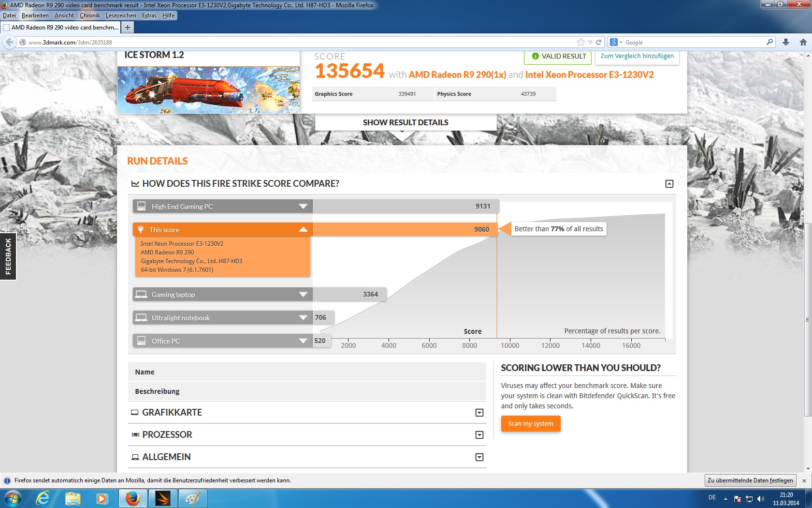This screenshot has width=812, height=508.
Task: Open Paint application in taskbar
Action: coord(193,498)
